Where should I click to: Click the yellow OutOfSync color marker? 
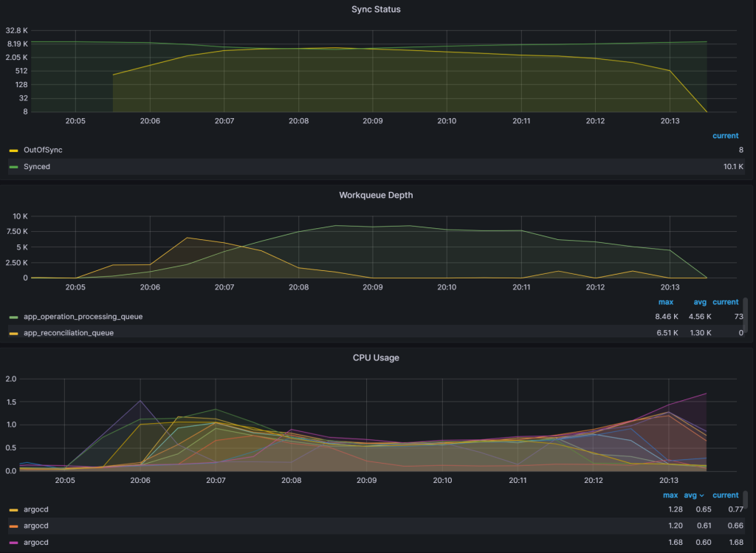pos(15,150)
